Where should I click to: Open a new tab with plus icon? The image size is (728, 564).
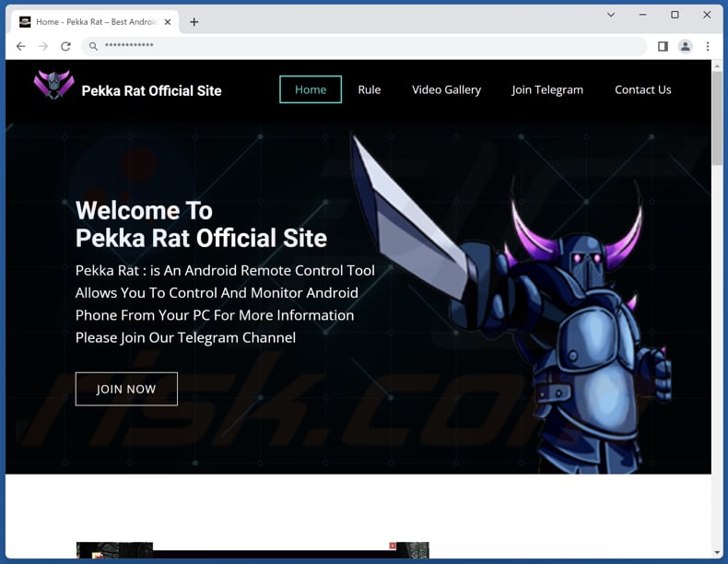(194, 22)
